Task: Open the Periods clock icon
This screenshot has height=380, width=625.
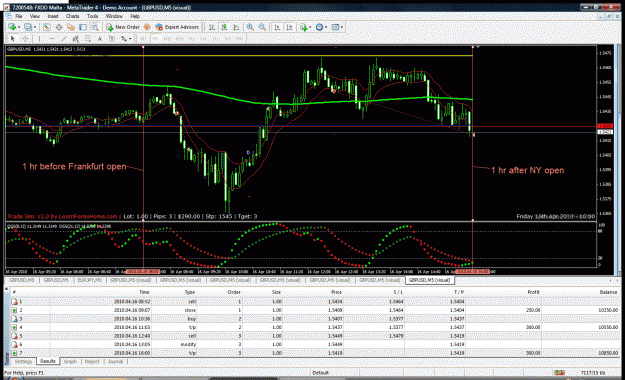Action: click(319, 27)
